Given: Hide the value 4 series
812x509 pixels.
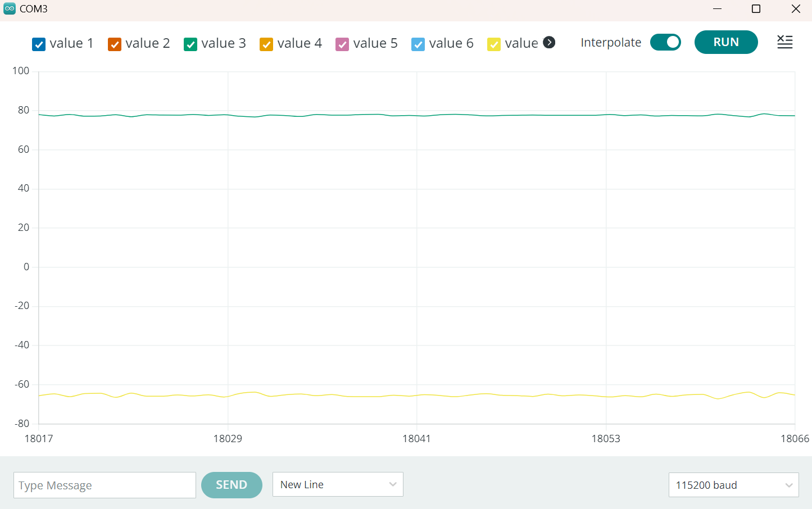Looking at the screenshot, I should [x=266, y=44].
